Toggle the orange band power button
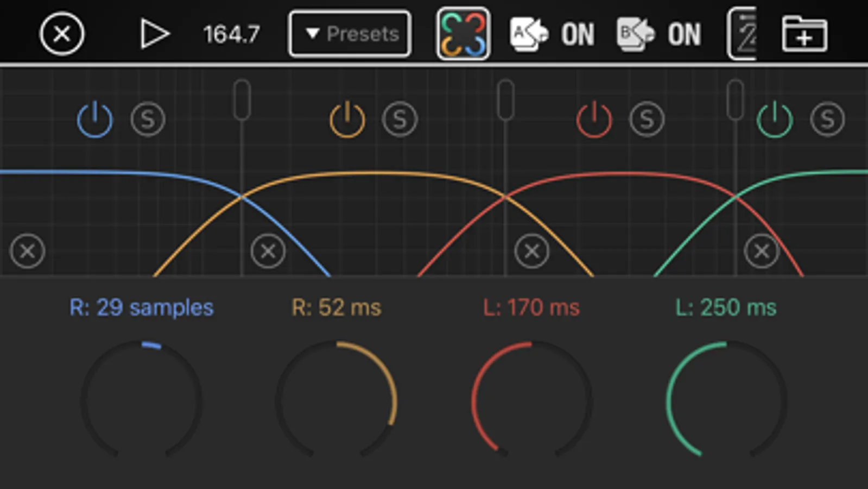Screen dimensions: 868x489 coord(347,119)
